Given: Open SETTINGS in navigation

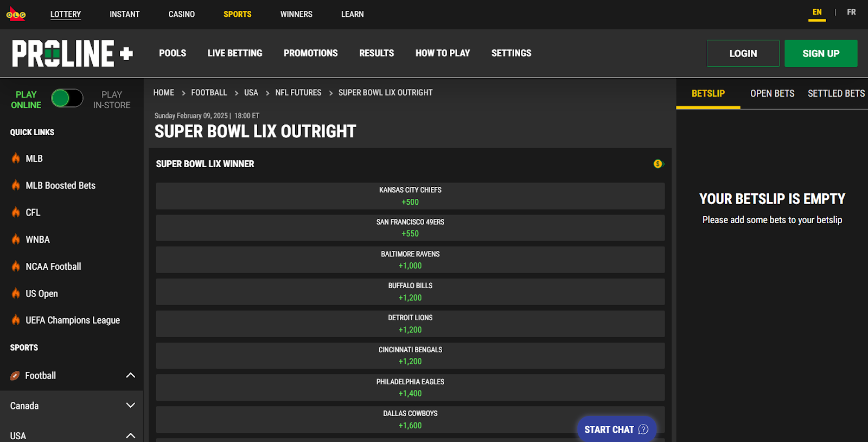Looking at the screenshot, I should tap(512, 53).
